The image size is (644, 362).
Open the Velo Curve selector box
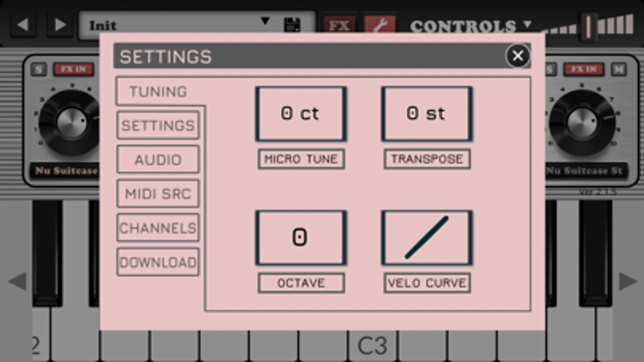pos(427,237)
